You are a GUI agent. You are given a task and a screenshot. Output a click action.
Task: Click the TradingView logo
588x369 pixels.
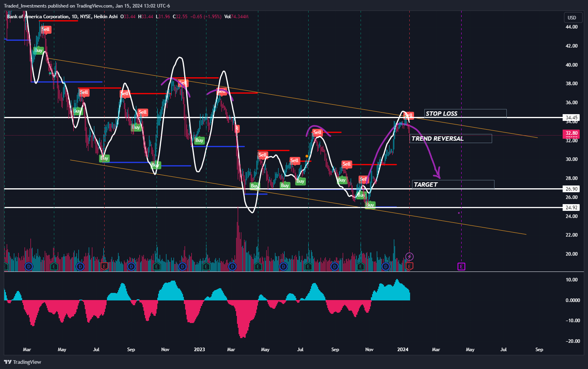[23, 362]
